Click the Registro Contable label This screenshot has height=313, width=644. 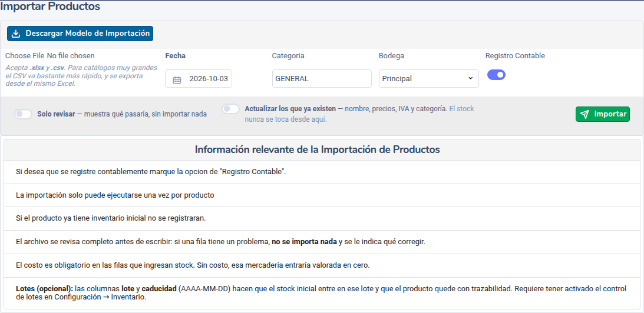pos(515,56)
